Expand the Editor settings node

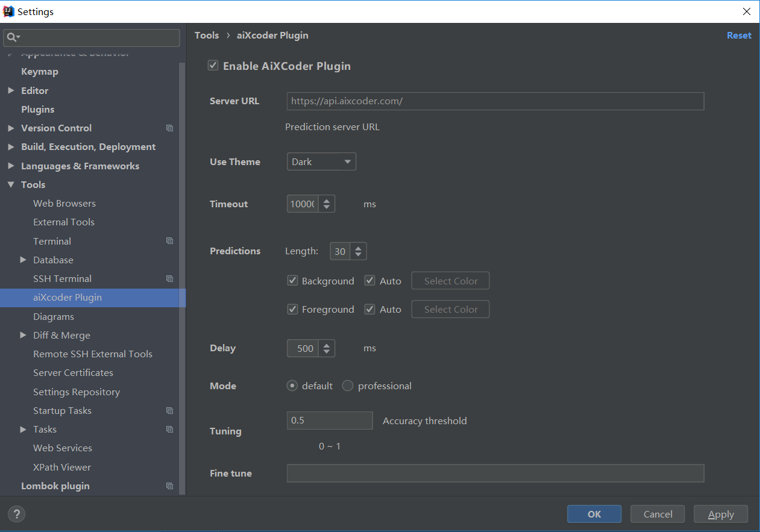[x=11, y=90]
